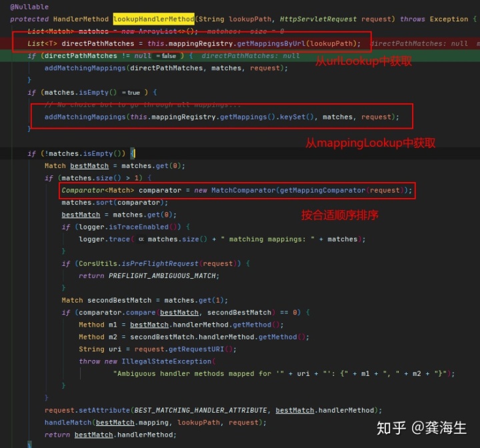The width and height of the screenshot is (480, 448).
Task: Click getMappings() in the addMatchingMappings call
Action: tap(247, 117)
